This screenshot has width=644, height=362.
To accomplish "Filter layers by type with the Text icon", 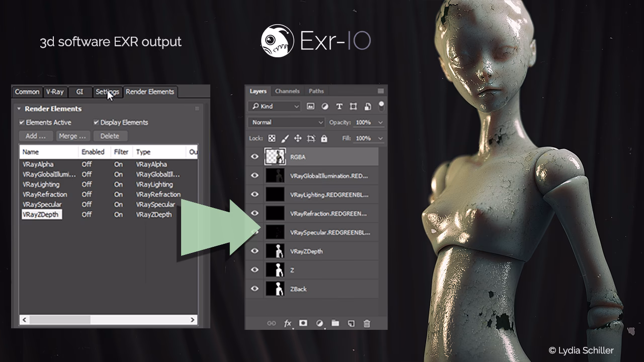I will coord(339,106).
